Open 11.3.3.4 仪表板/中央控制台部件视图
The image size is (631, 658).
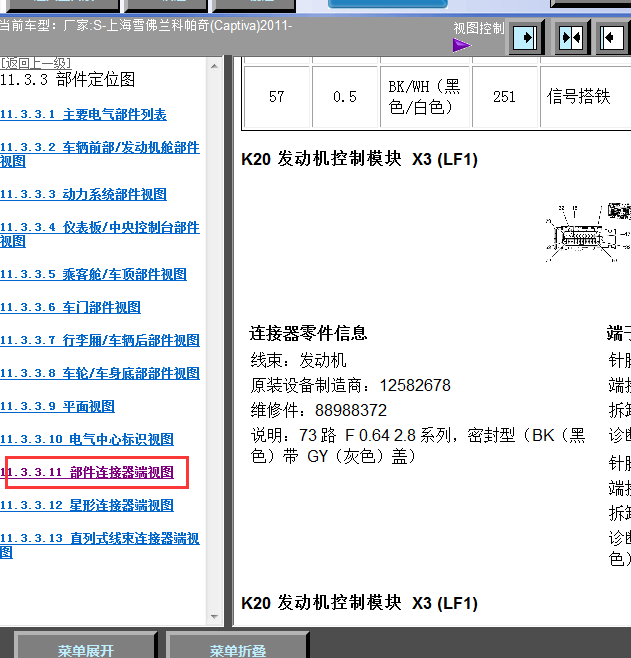100,234
